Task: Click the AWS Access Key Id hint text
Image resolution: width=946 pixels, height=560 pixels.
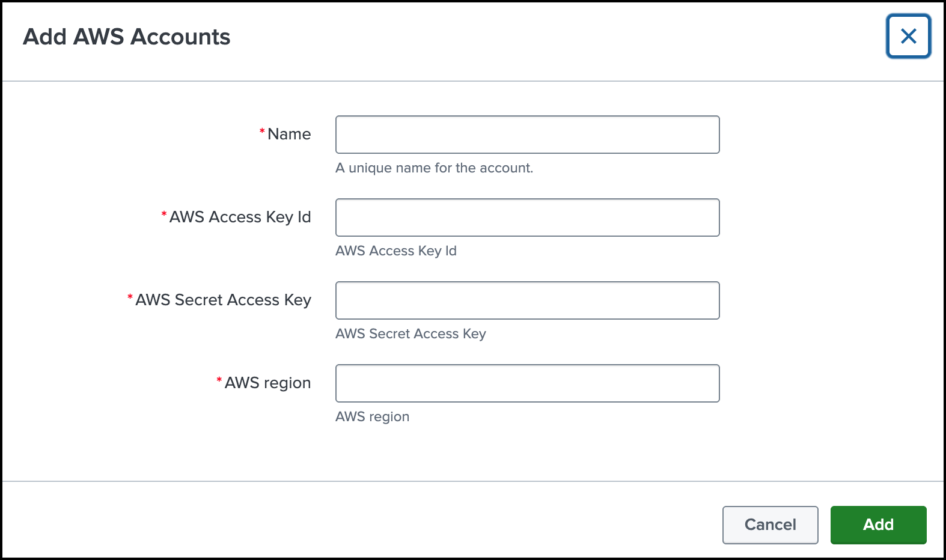Action: [396, 251]
